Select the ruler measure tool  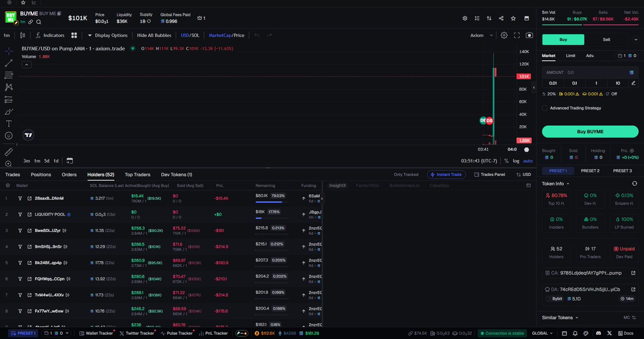(x=9, y=152)
